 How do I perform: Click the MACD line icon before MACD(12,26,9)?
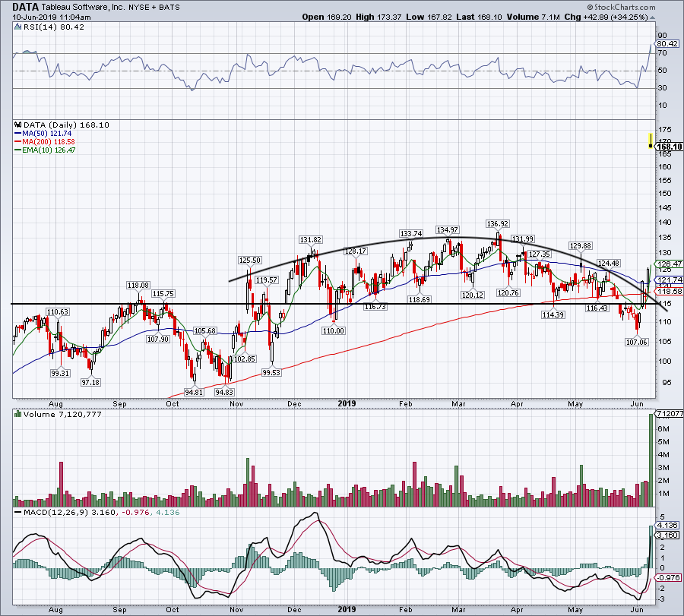[x=17, y=512]
